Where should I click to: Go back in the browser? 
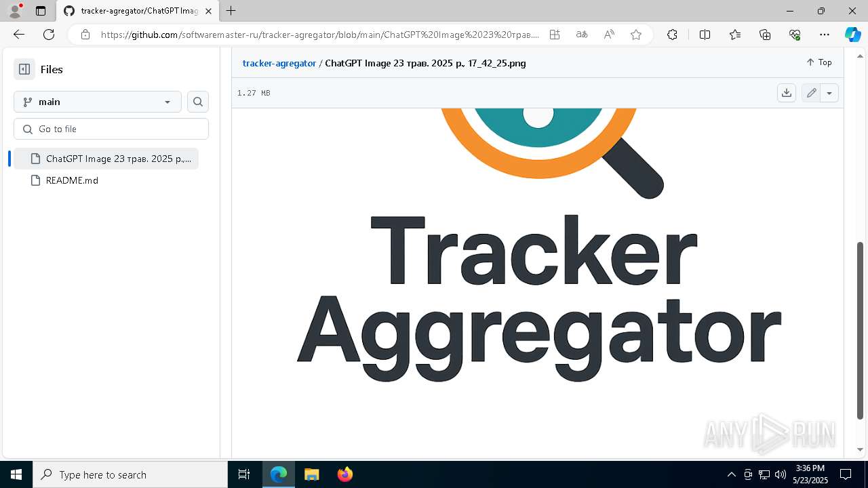click(x=19, y=35)
